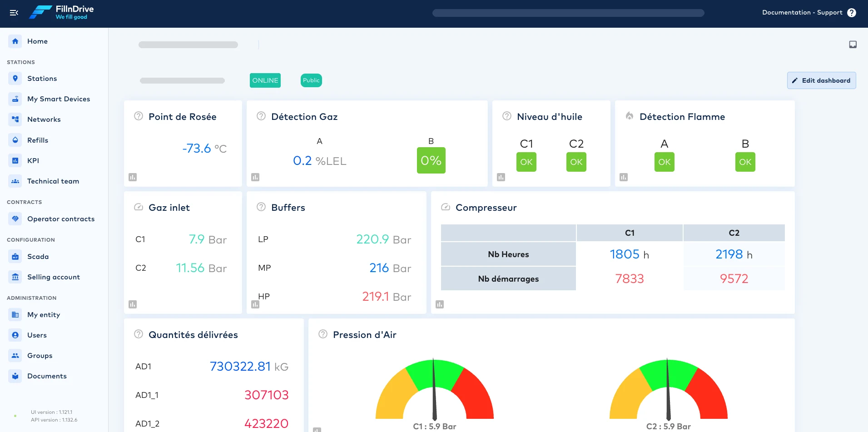This screenshot has width=868, height=432.
Task: Open Documents page
Action: coord(54,376)
